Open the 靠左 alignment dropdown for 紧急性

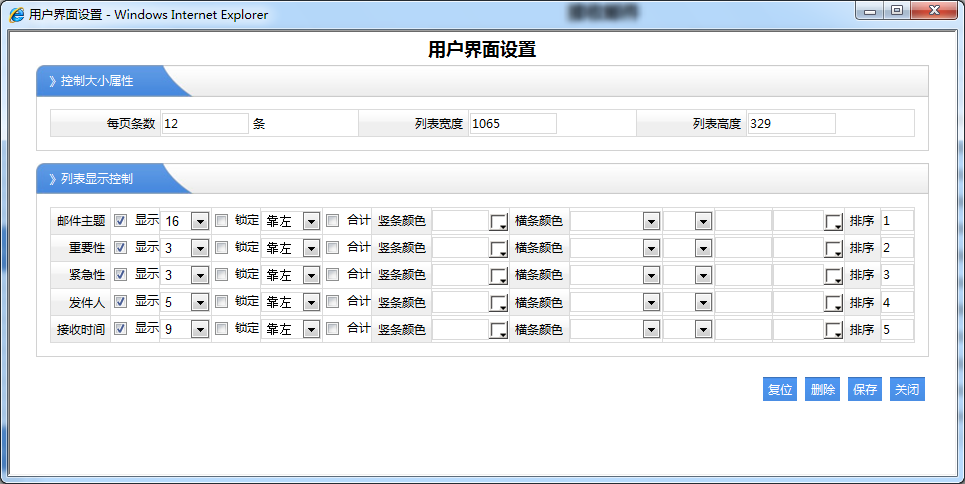310,275
